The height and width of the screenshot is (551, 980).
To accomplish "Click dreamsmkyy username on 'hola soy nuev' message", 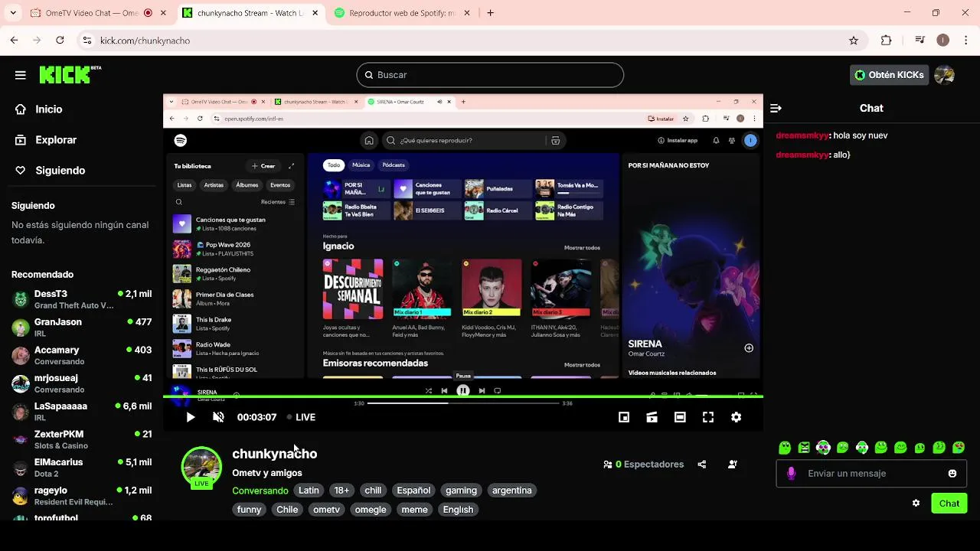I will pyautogui.click(x=802, y=135).
